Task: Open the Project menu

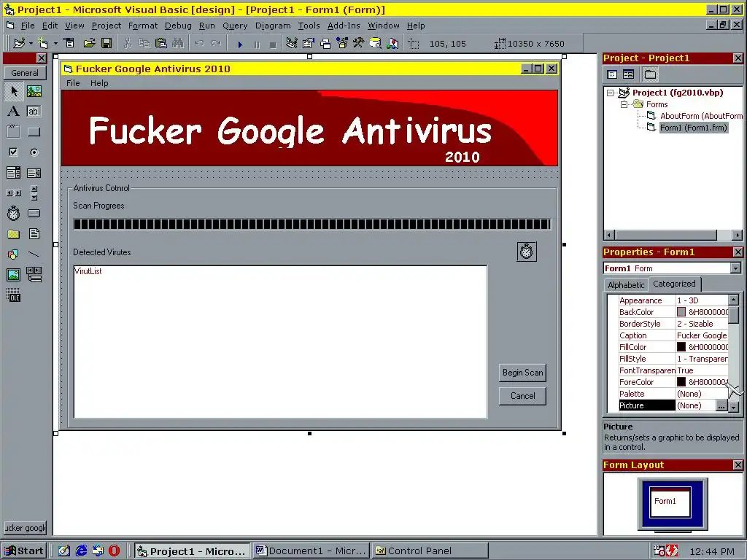Action: coord(107,26)
